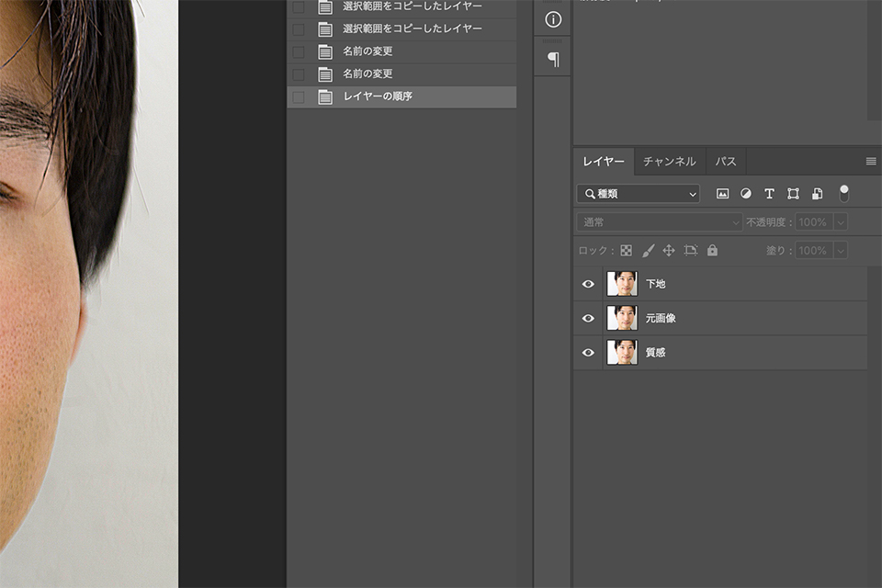
Task: Lock all with the padlock icon
Action: [712, 251]
